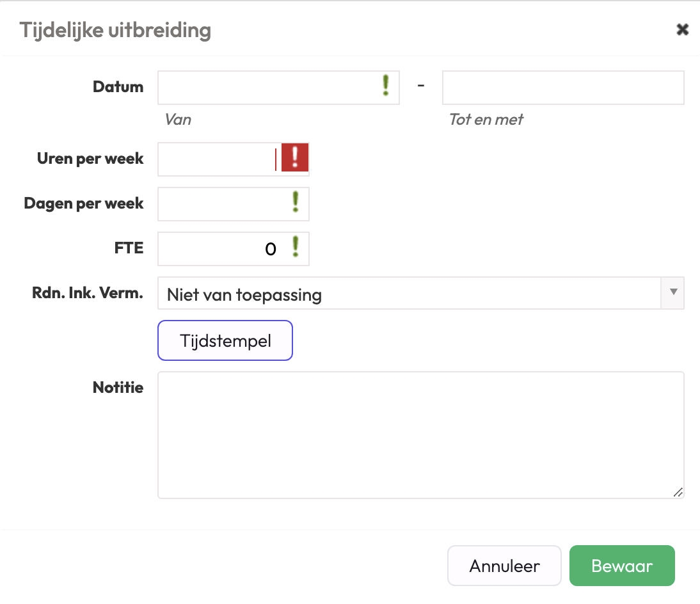Viewport: 700px width, 604px height.
Task: Click inside the Notitie text area
Action: pos(420,435)
